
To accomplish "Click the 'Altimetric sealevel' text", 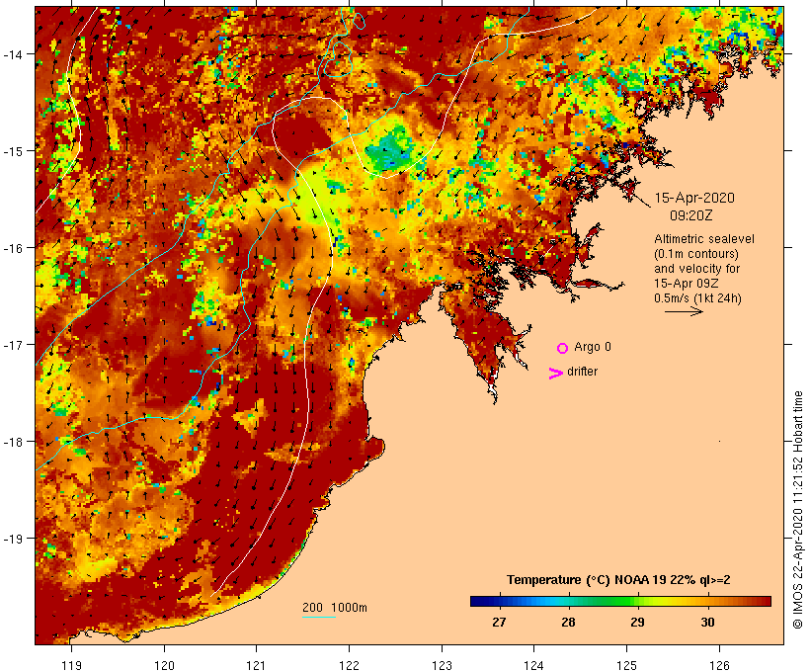I will coord(703,239).
